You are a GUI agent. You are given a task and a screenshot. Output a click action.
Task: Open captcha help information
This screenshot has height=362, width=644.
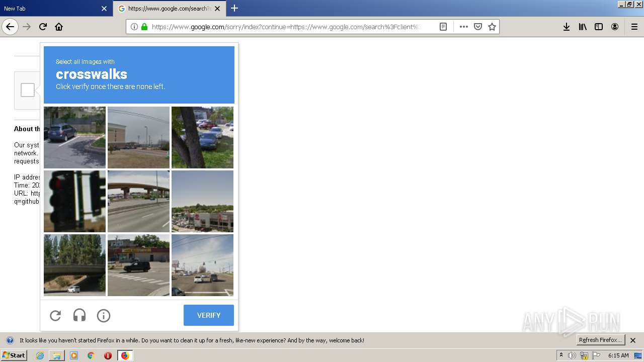(x=104, y=315)
